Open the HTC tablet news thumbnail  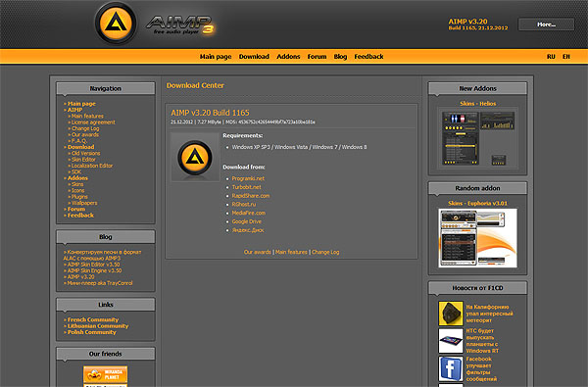point(451,341)
